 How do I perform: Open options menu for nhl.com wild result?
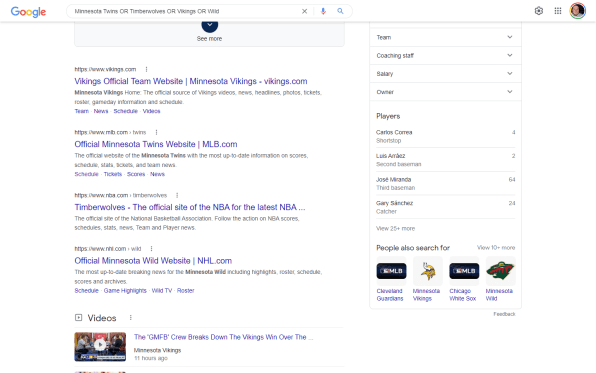pos(151,249)
